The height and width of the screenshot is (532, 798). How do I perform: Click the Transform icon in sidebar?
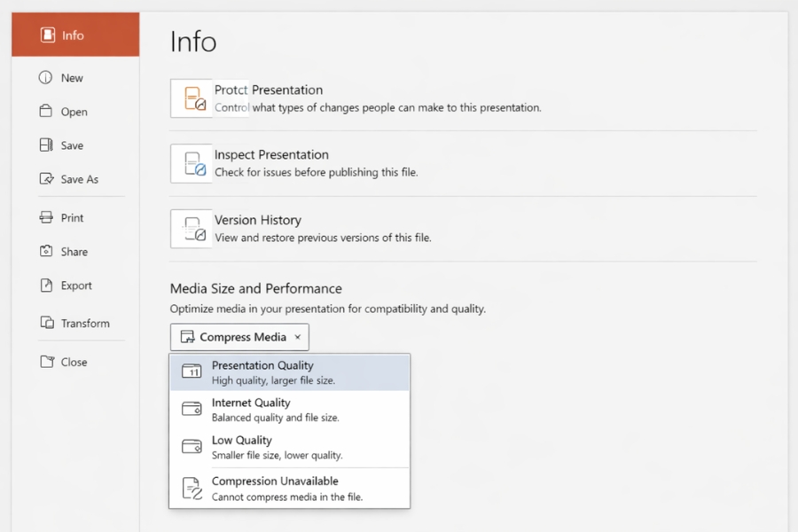[x=46, y=324]
